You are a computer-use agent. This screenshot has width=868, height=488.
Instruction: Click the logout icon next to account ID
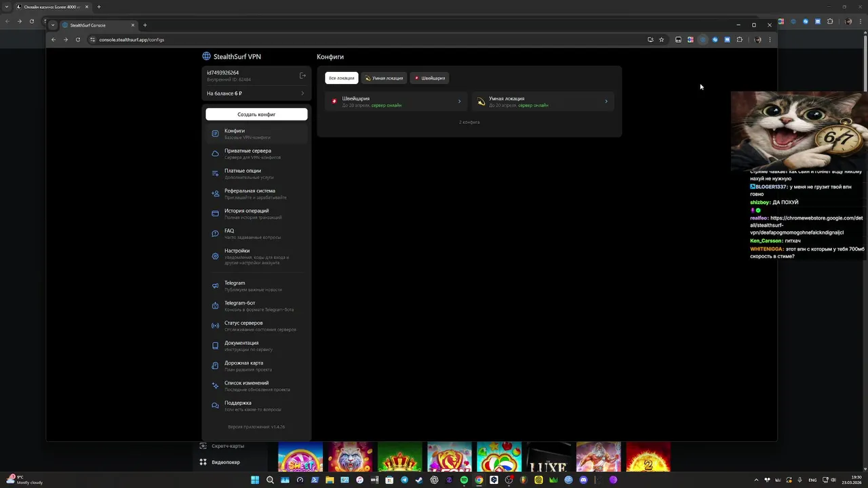302,75
